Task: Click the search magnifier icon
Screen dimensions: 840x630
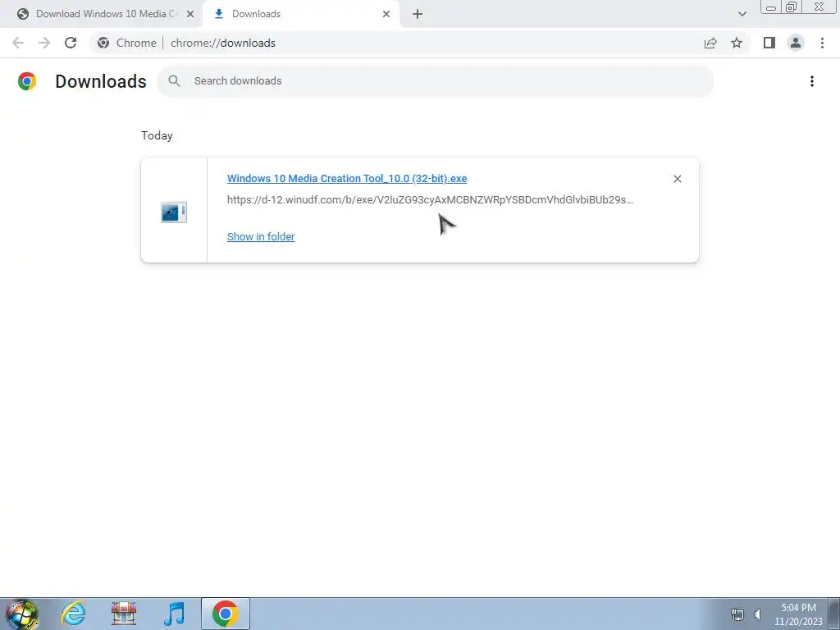Action: coord(174,81)
